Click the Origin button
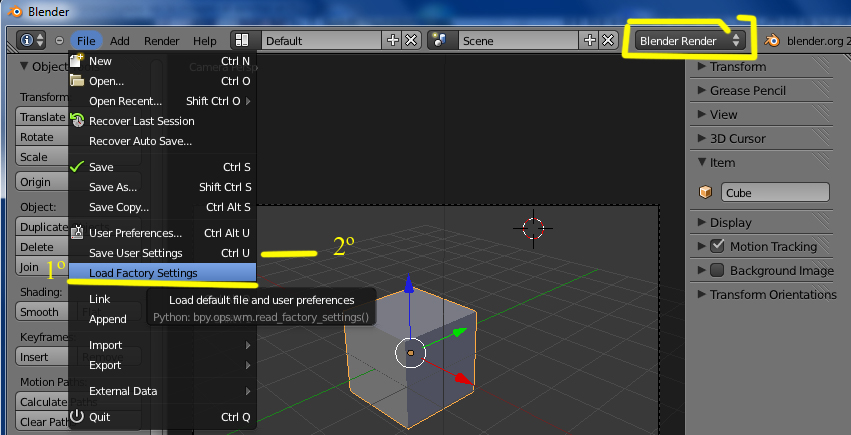This screenshot has width=851, height=435. point(42,182)
